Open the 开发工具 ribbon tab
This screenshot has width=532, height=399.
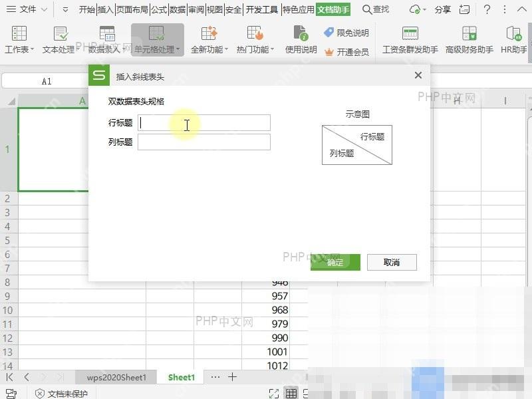(261, 9)
